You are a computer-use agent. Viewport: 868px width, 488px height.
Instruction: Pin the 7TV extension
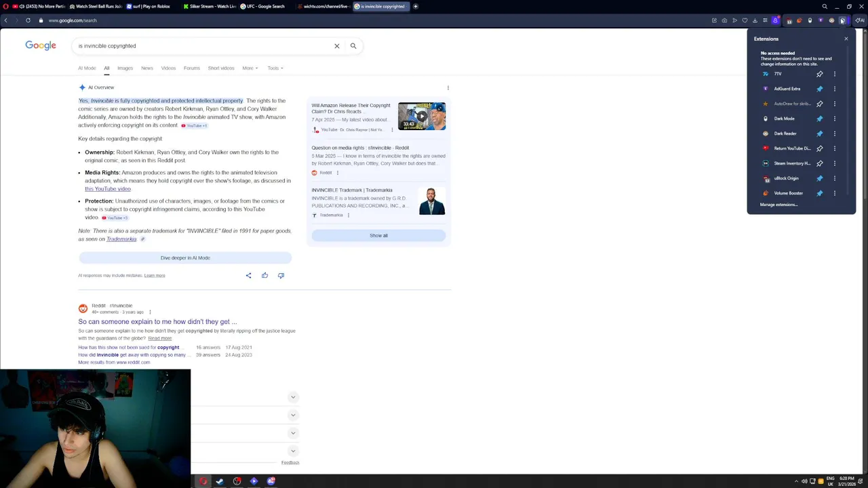pos(820,74)
